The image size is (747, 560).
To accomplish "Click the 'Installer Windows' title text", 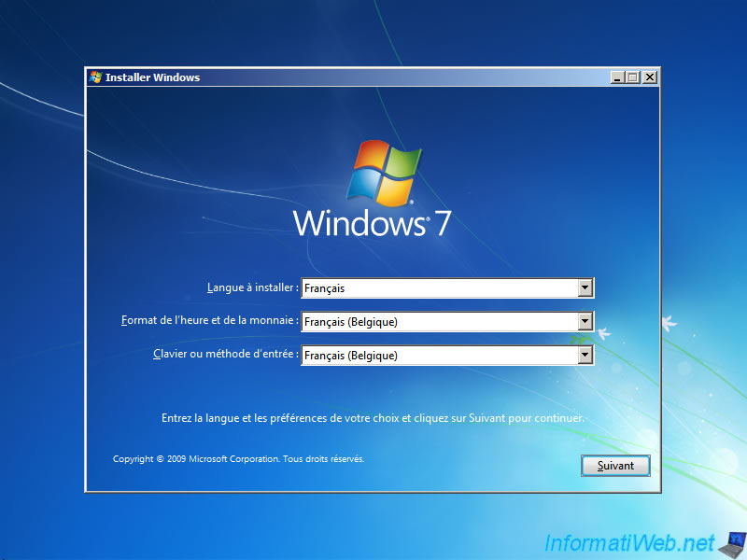I will (x=152, y=77).
